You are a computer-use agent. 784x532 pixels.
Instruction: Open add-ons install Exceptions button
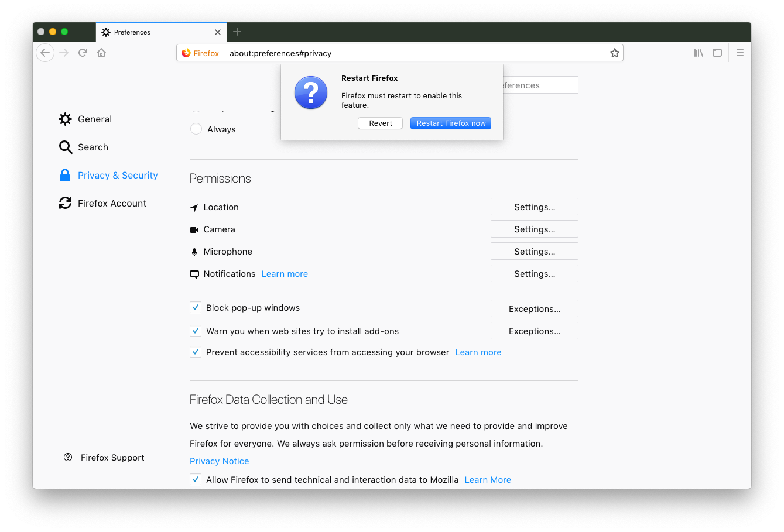535,331
